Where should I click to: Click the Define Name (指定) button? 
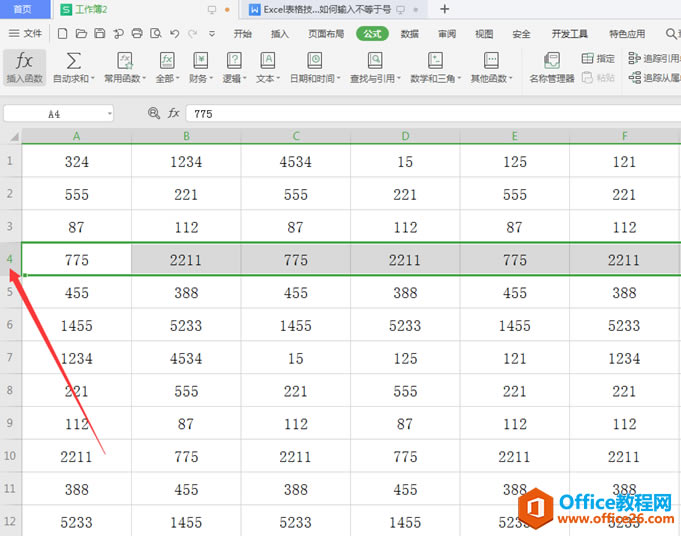pyautogui.click(x=599, y=59)
